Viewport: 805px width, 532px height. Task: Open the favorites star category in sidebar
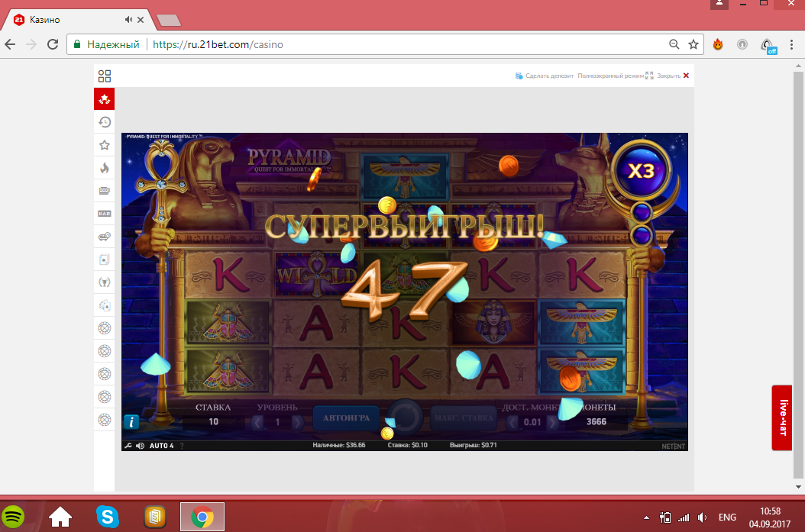pos(104,145)
